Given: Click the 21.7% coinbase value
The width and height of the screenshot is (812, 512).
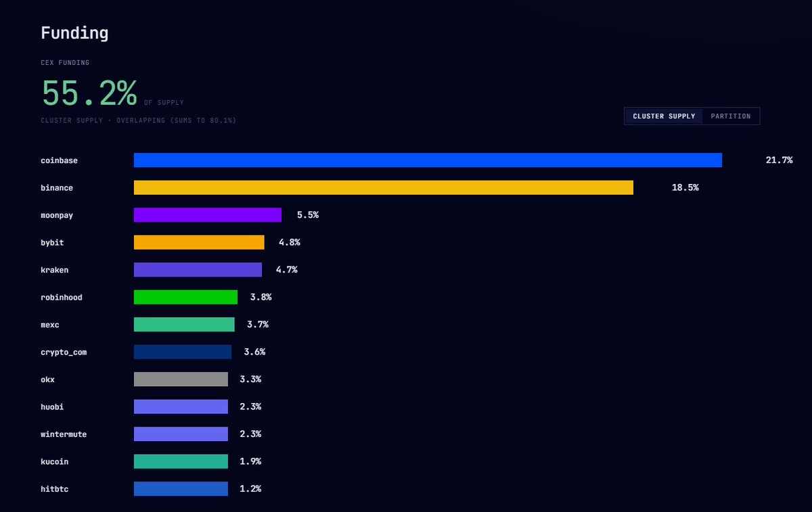Looking at the screenshot, I should pyautogui.click(x=779, y=160).
